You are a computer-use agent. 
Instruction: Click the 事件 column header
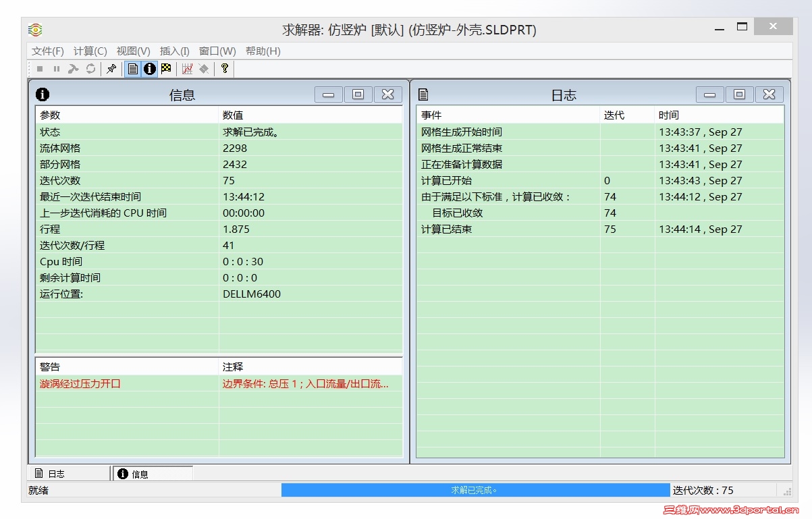pyautogui.click(x=508, y=115)
